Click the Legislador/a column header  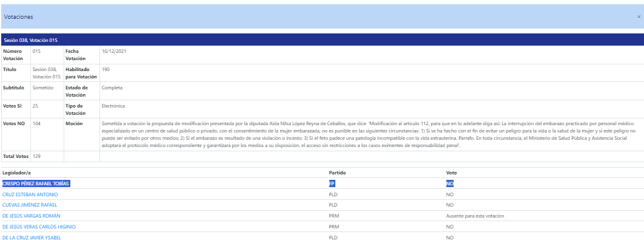point(16,173)
